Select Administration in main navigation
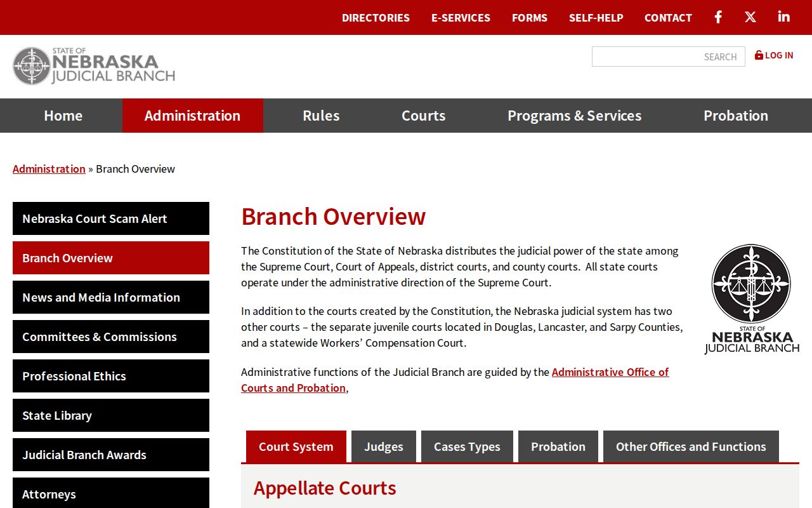Screen dimensions: 812x508 pos(192,116)
